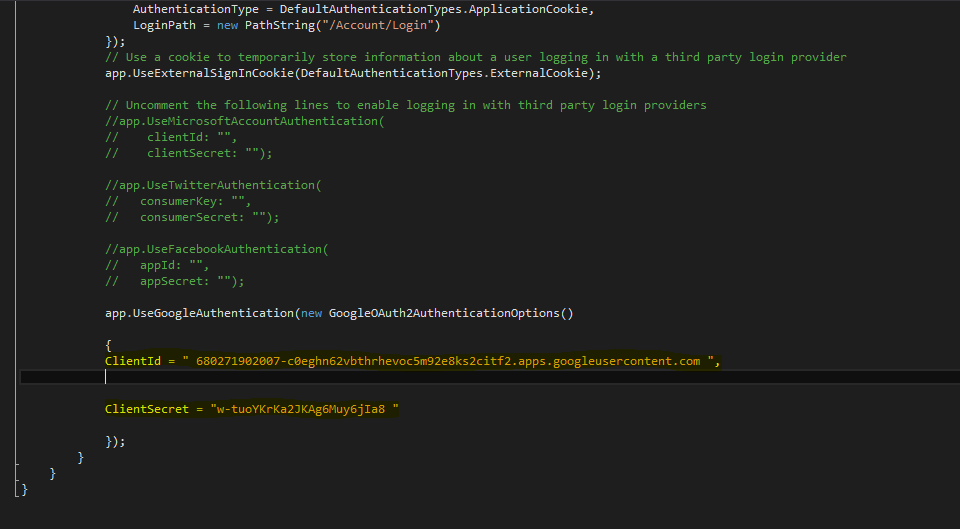
Task: Click the 'new' keyword before PathString
Action: pyautogui.click(x=227, y=25)
